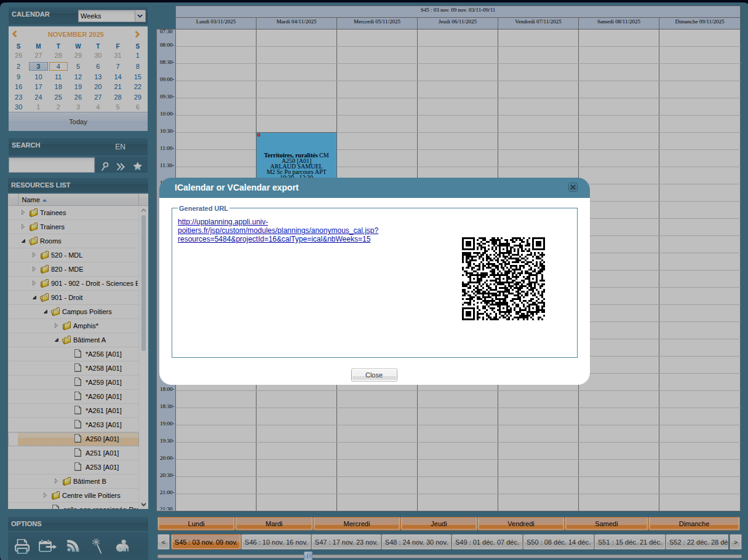The image size is (748, 560).
Task: Open the generated upplanning calendar URL
Action: [277, 231]
